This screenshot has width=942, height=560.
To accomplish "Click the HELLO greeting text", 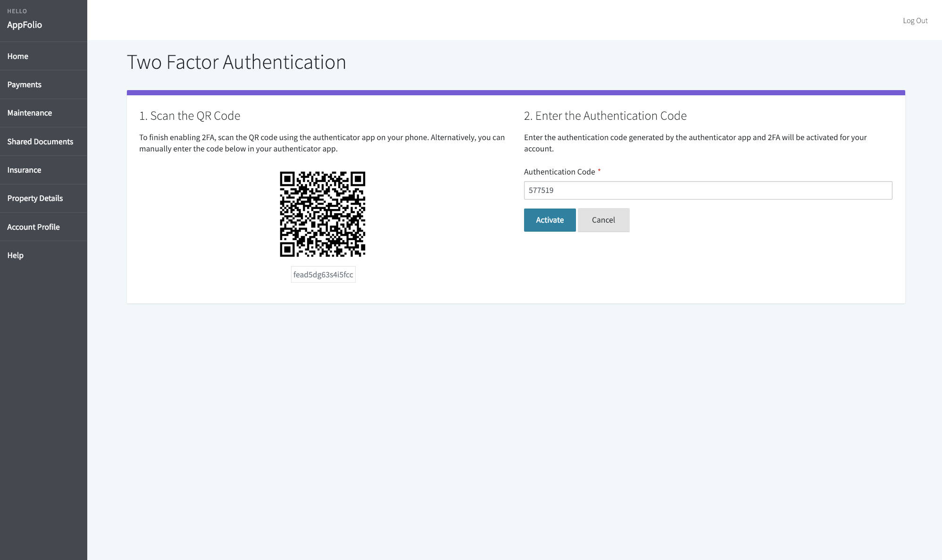I will pos(17,11).
